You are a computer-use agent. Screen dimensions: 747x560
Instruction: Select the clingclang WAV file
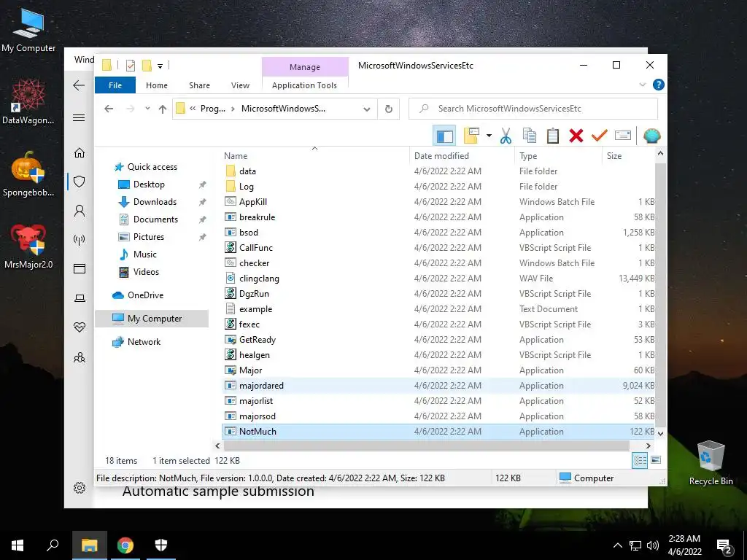(259, 279)
